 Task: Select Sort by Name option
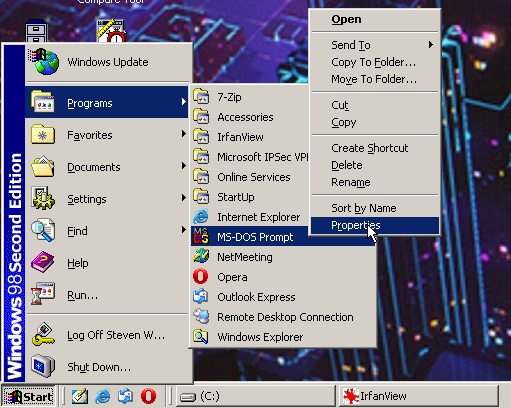pos(375,208)
